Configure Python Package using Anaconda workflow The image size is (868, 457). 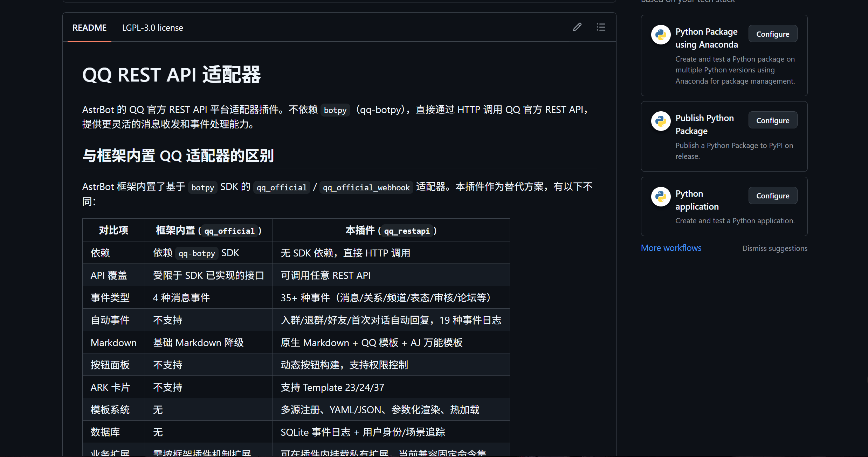point(773,34)
